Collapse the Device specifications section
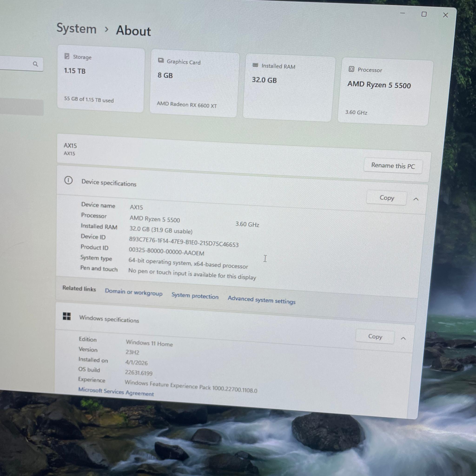Image resolution: width=476 pixels, height=476 pixels. click(x=416, y=199)
